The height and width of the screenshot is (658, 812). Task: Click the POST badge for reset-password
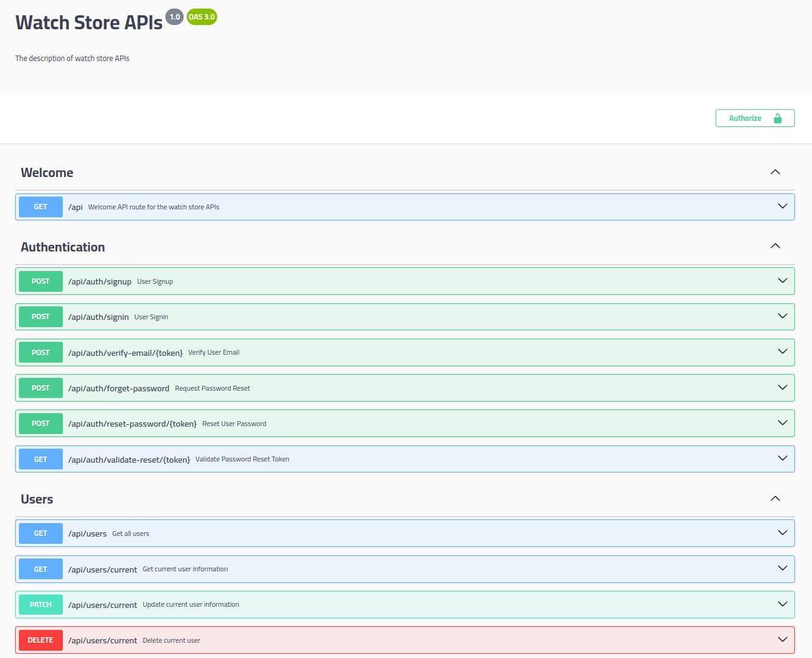pyautogui.click(x=41, y=424)
